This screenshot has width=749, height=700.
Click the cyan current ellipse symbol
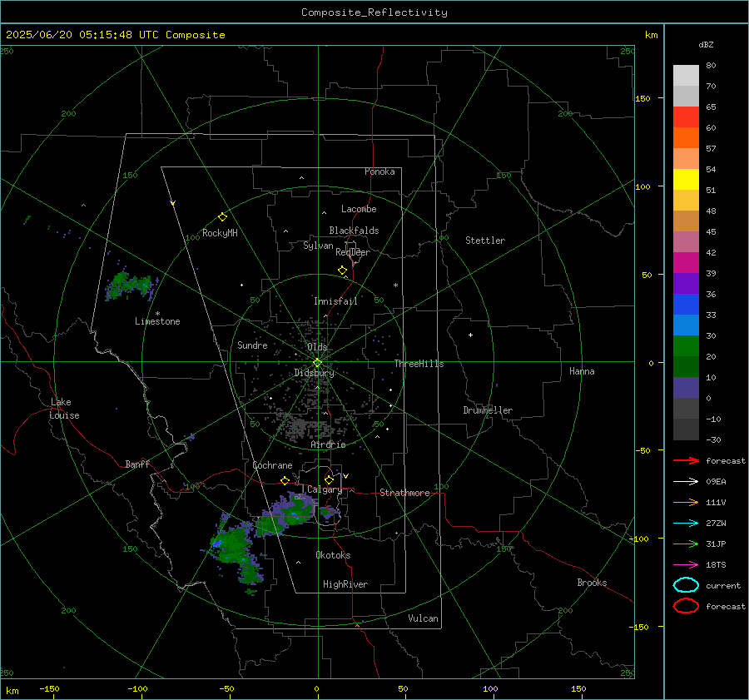(x=686, y=585)
